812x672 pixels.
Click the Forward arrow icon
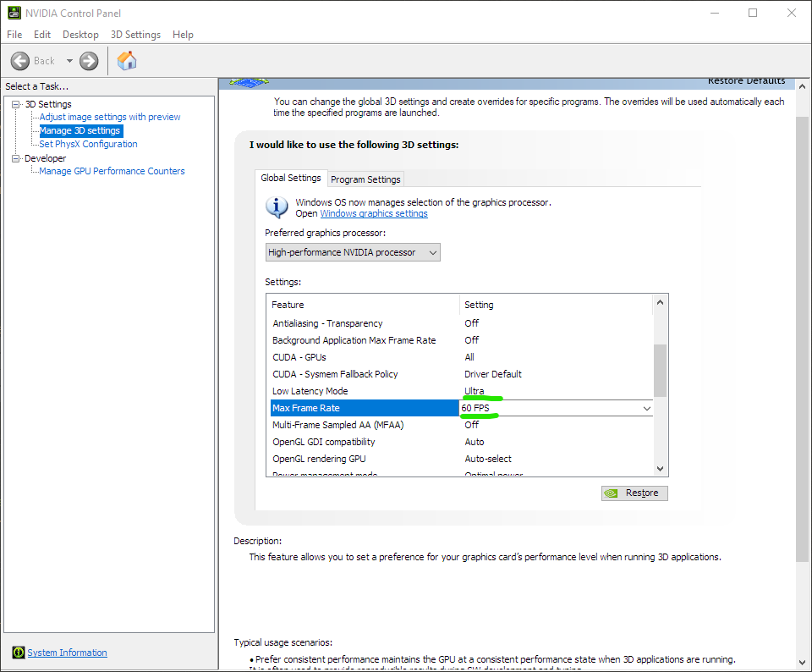89,61
